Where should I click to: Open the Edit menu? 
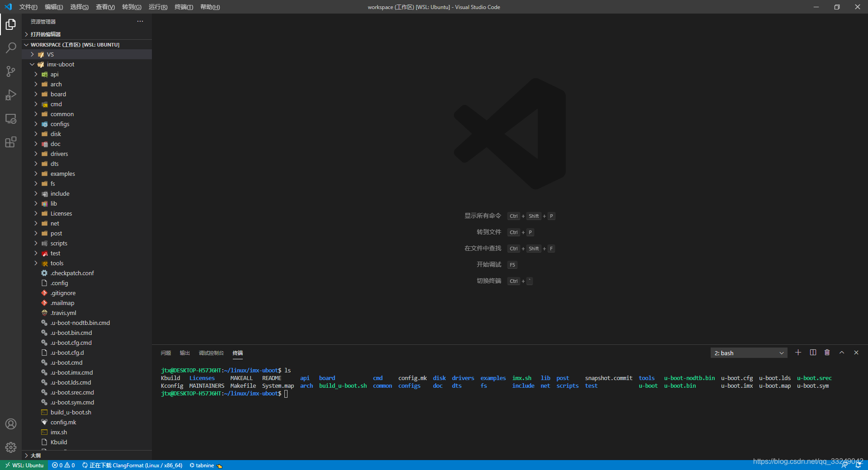54,7
